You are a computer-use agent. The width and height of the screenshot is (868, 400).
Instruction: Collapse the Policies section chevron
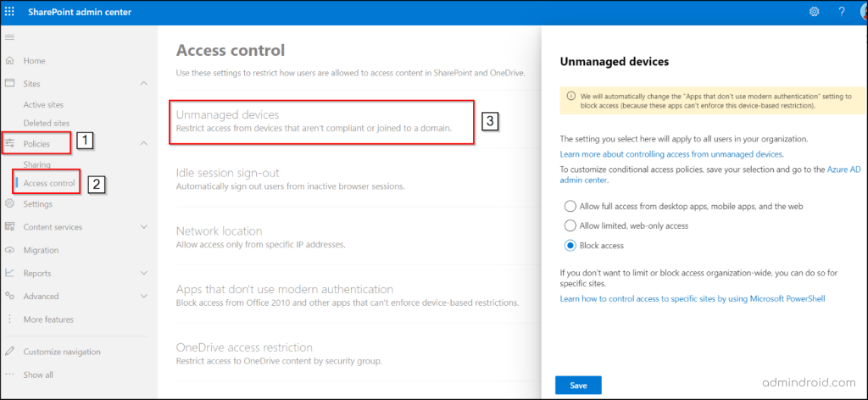pos(143,143)
